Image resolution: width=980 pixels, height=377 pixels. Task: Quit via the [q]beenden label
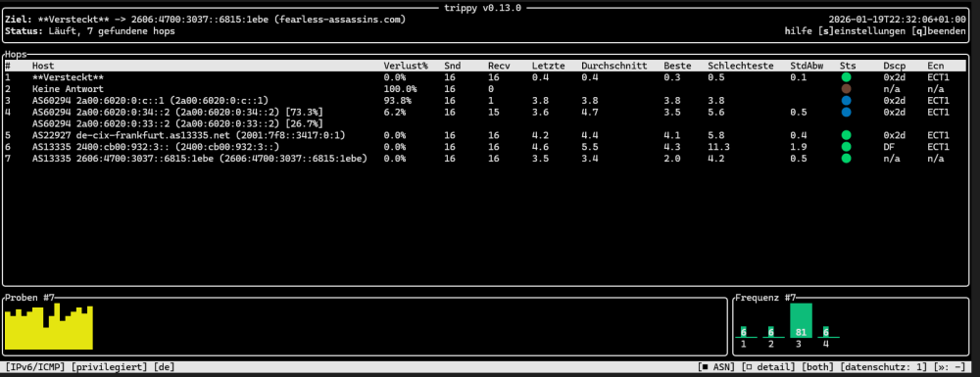point(939,31)
